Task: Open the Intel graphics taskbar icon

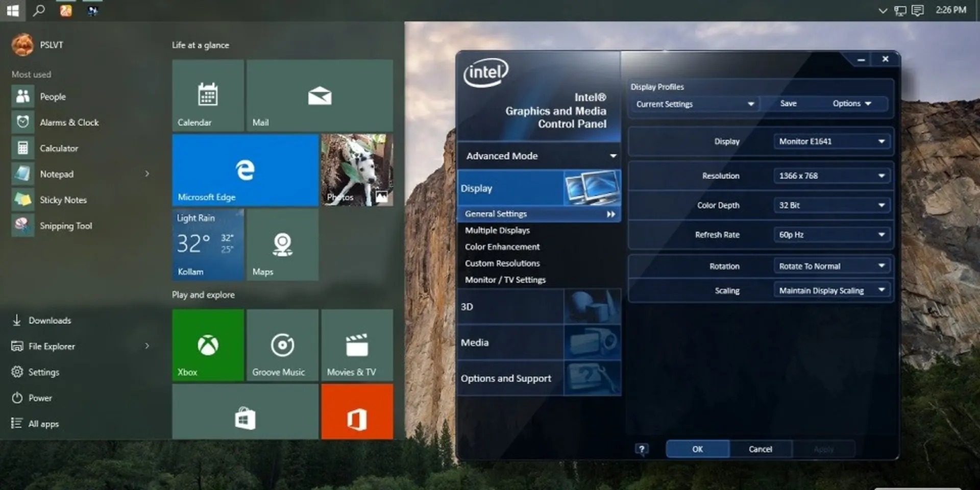Action: click(92, 10)
